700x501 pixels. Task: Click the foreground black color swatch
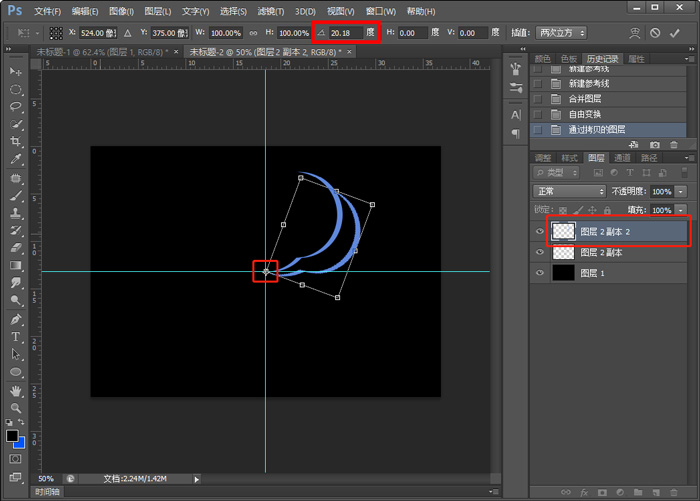click(x=12, y=436)
